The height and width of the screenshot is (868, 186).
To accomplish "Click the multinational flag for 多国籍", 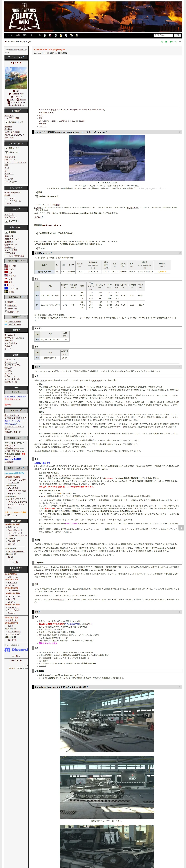I will coord(6,292).
